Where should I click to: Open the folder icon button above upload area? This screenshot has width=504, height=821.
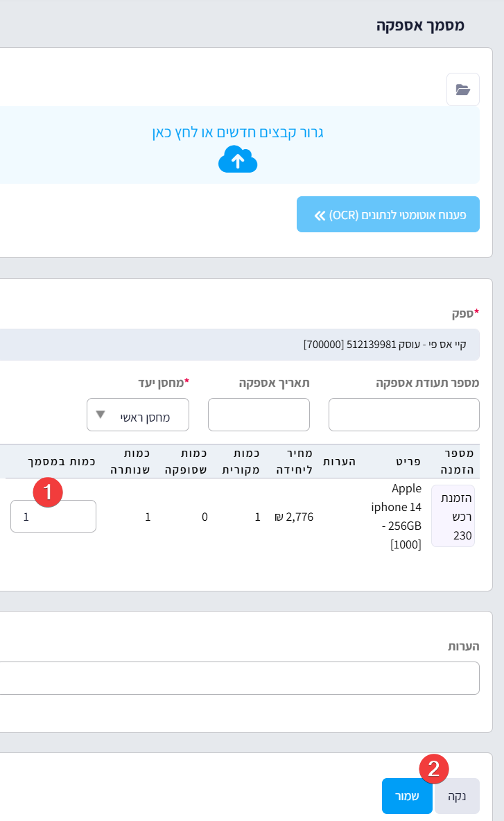(x=462, y=89)
